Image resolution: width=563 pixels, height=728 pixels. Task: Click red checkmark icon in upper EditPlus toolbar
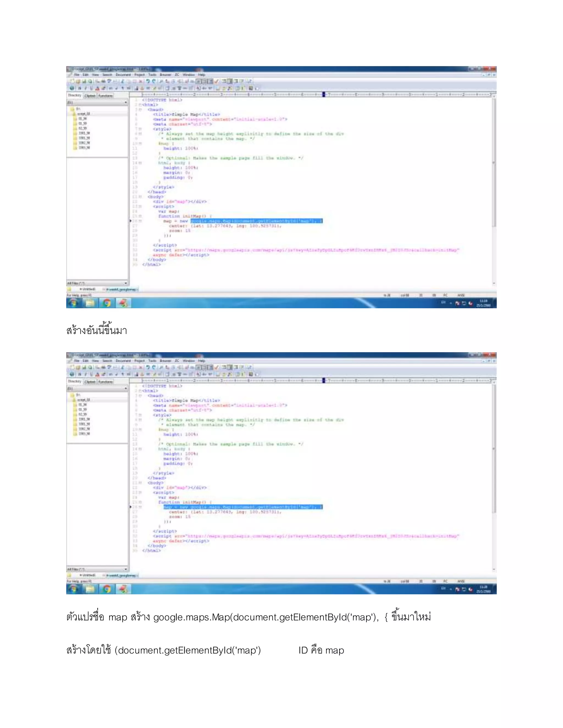click(217, 81)
